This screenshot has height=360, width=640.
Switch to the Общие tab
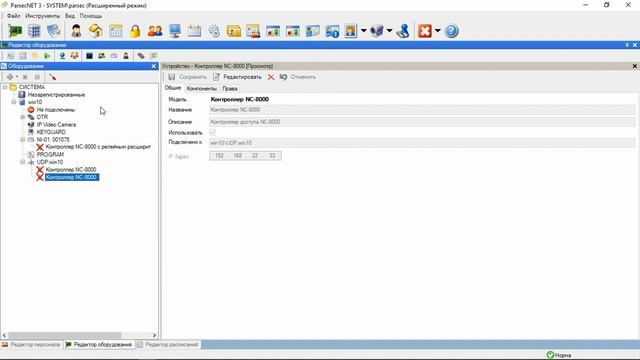point(173,88)
